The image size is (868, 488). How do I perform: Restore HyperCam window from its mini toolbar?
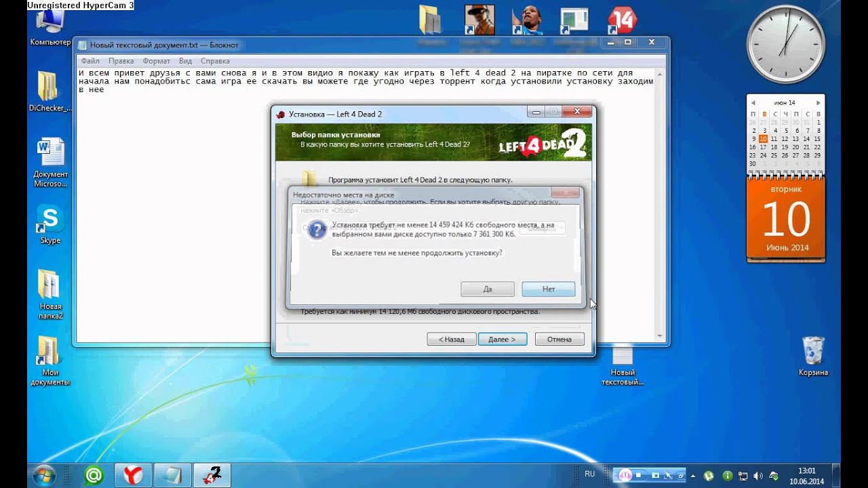coord(681,476)
